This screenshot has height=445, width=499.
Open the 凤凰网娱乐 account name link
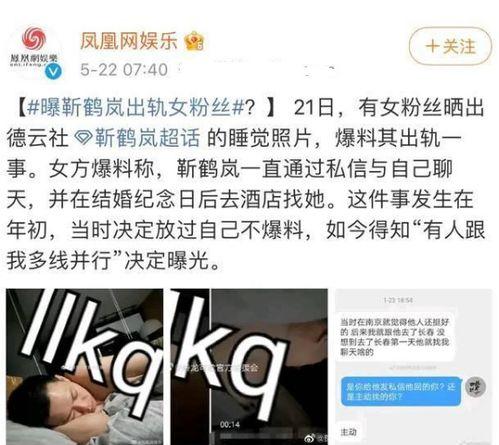(x=128, y=41)
